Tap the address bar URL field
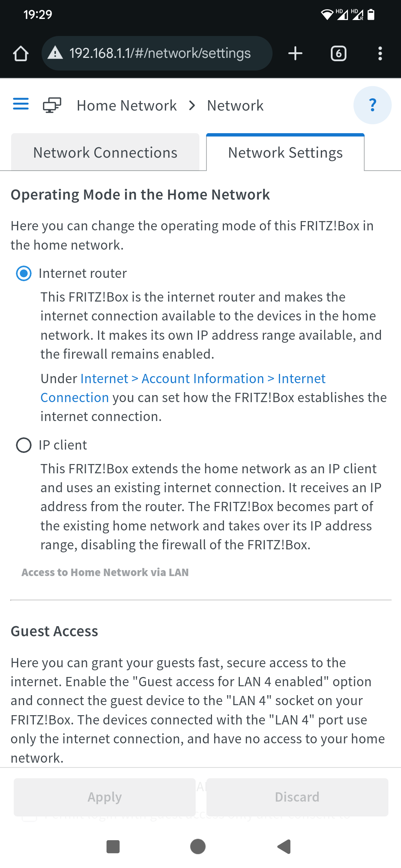The height and width of the screenshot is (868, 401). click(160, 53)
